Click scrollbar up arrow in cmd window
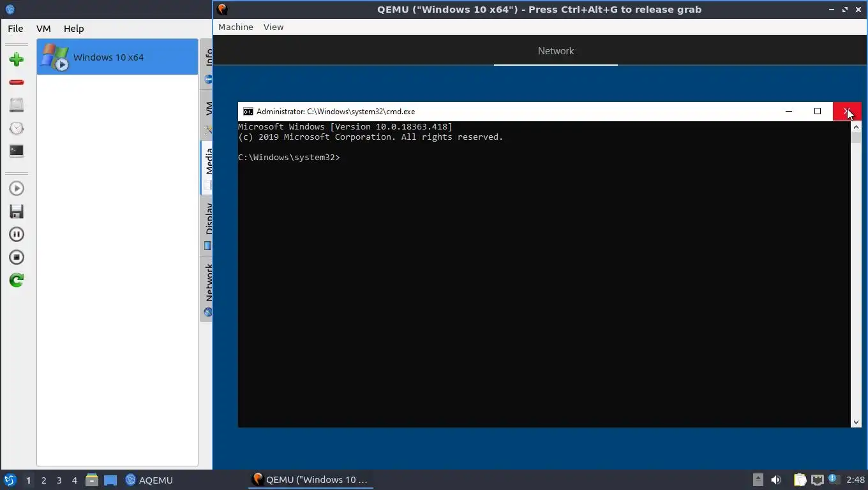This screenshot has height=490, width=868. pyautogui.click(x=856, y=126)
